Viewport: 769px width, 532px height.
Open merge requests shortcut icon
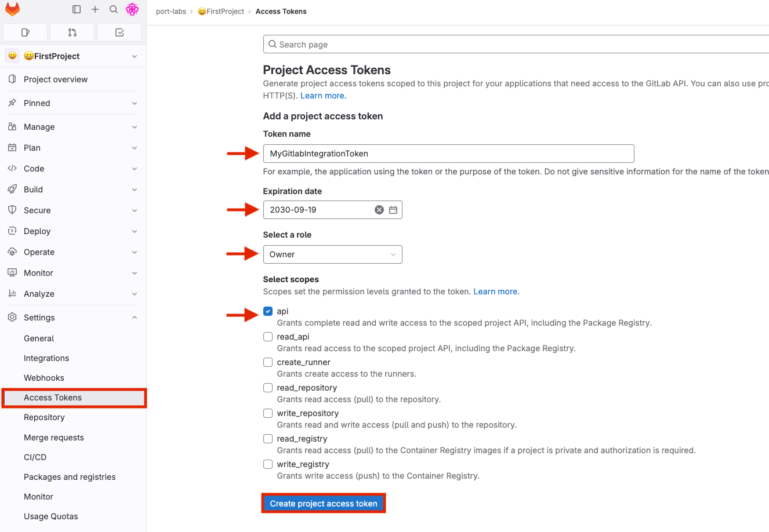[x=72, y=32]
